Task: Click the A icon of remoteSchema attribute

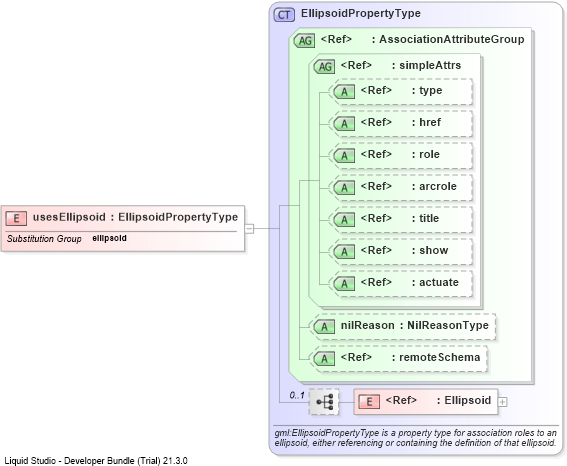Action: click(324, 359)
